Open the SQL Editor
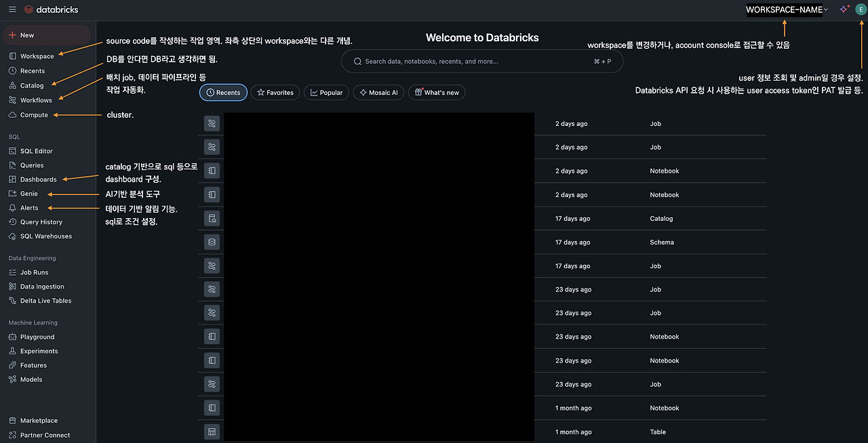868x443 pixels. pyautogui.click(x=36, y=150)
